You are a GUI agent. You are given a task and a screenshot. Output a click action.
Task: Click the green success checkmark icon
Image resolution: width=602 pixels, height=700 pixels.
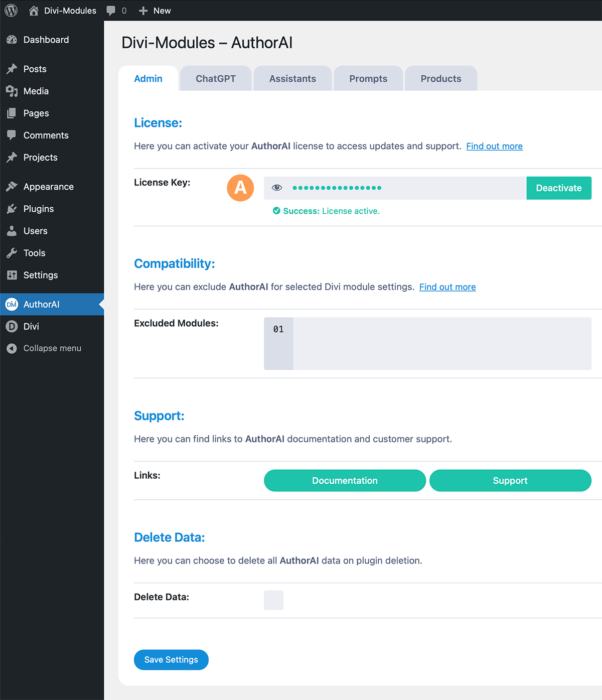click(276, 211)
